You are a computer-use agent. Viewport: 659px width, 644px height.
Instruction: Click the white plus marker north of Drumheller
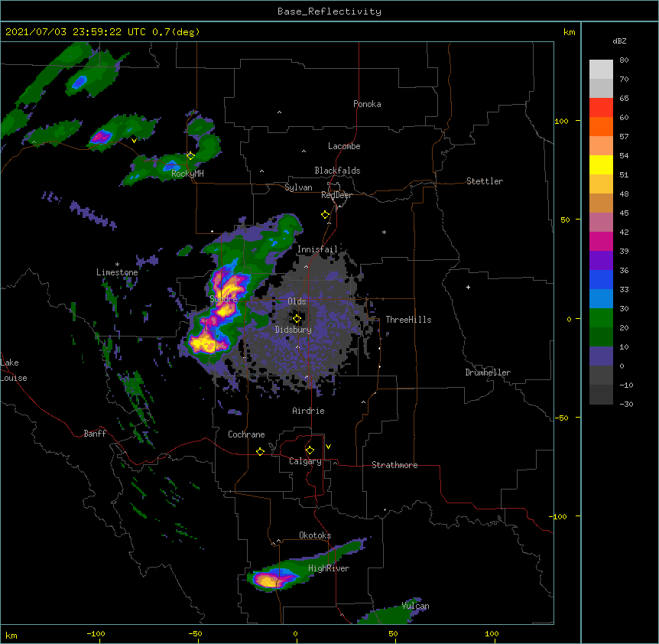pyautogui.click(x=468, y=287)
